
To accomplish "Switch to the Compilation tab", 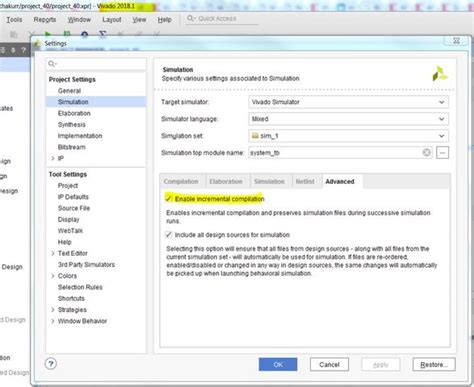I will click(x=181, y=182).
